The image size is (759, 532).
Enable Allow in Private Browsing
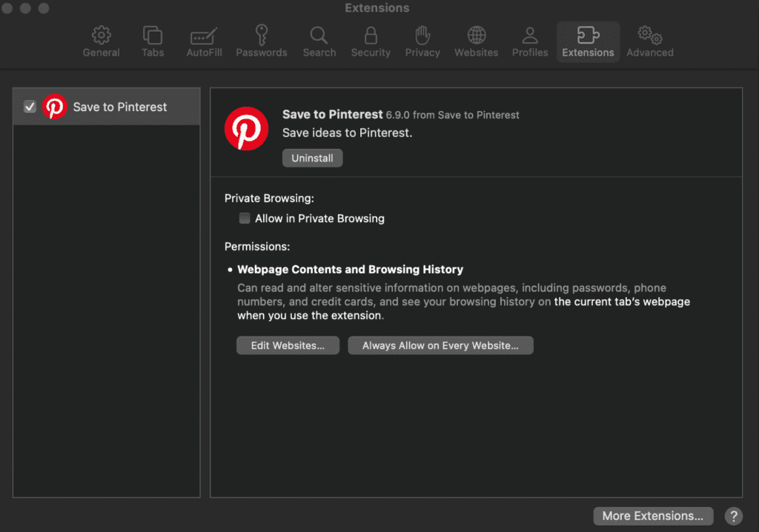245,218
